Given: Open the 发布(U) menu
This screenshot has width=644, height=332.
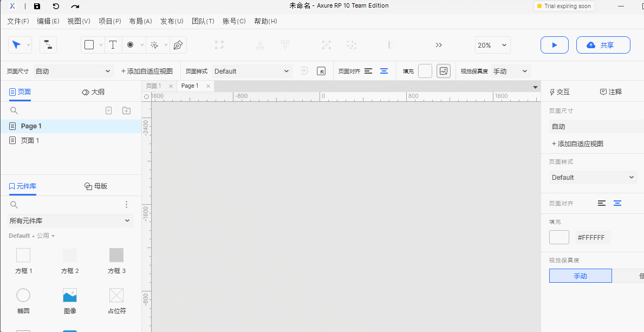Looking at the screenshot, I should pos(172,21).
